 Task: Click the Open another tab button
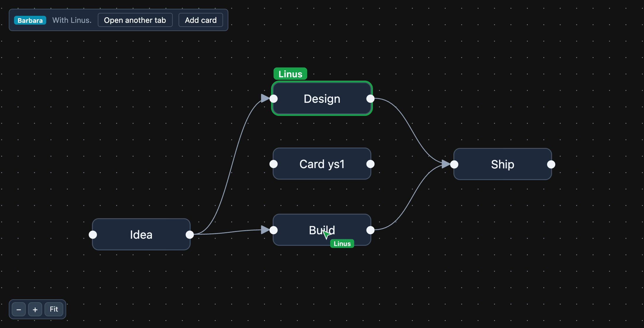(x=135, y=20)
